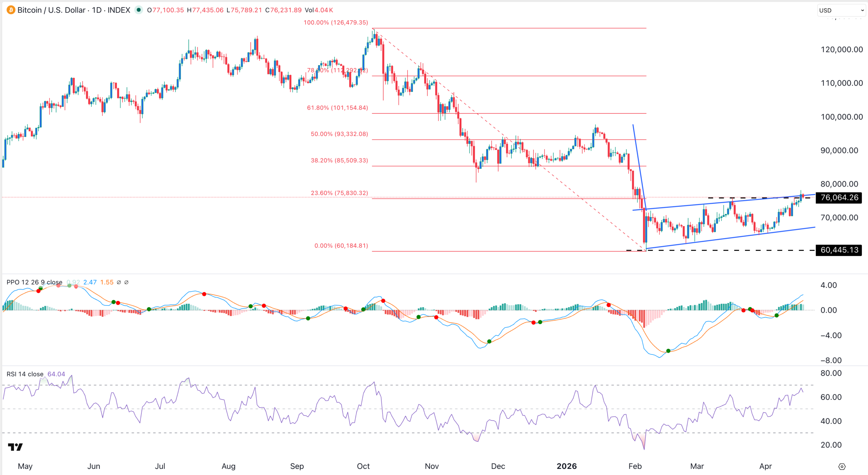
Task: Click the PPO signal value 1.55
Action: 107,282
